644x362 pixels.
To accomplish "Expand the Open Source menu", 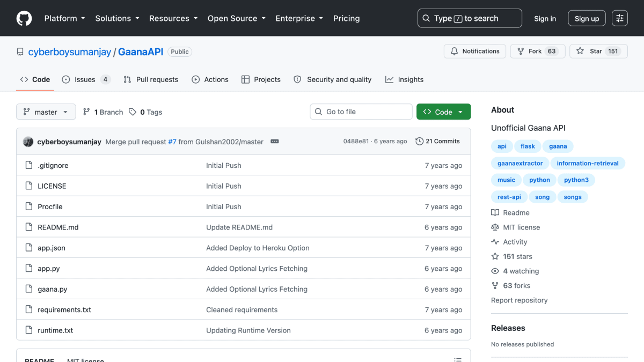I will [237, 18].
